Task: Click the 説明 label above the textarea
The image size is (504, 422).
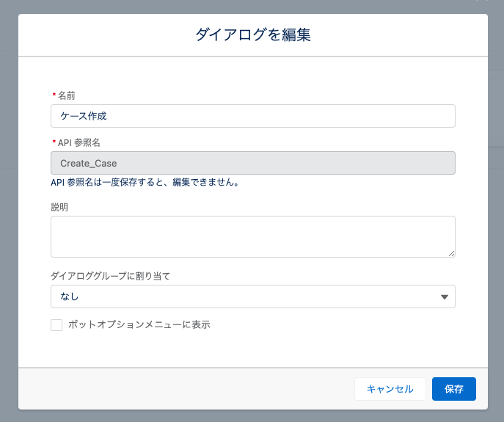Action: tap(59, 207)
